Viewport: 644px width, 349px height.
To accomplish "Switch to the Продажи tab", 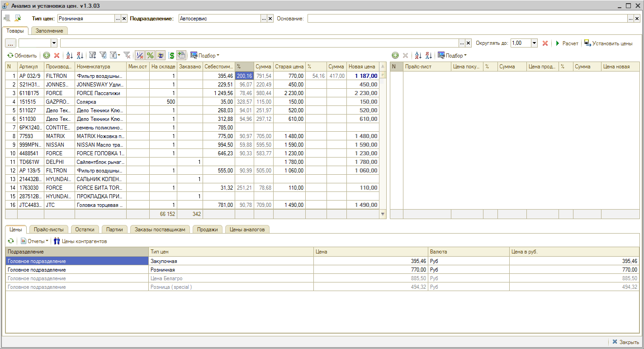I will (208, 229).
